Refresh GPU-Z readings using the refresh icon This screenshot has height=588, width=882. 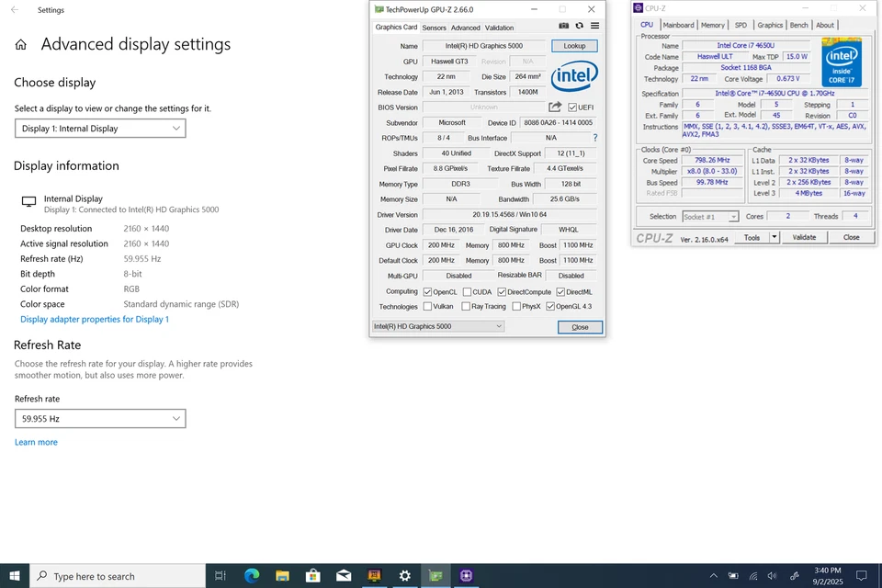point(580,26)
